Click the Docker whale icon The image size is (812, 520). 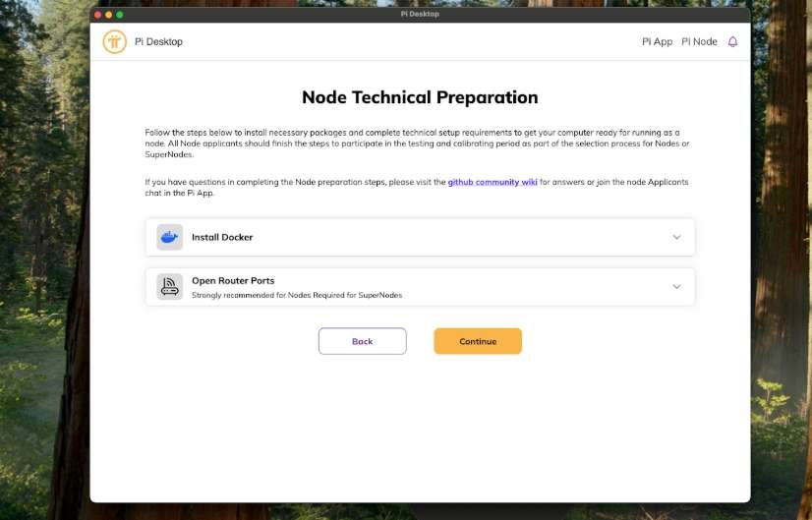coord(169,237)
